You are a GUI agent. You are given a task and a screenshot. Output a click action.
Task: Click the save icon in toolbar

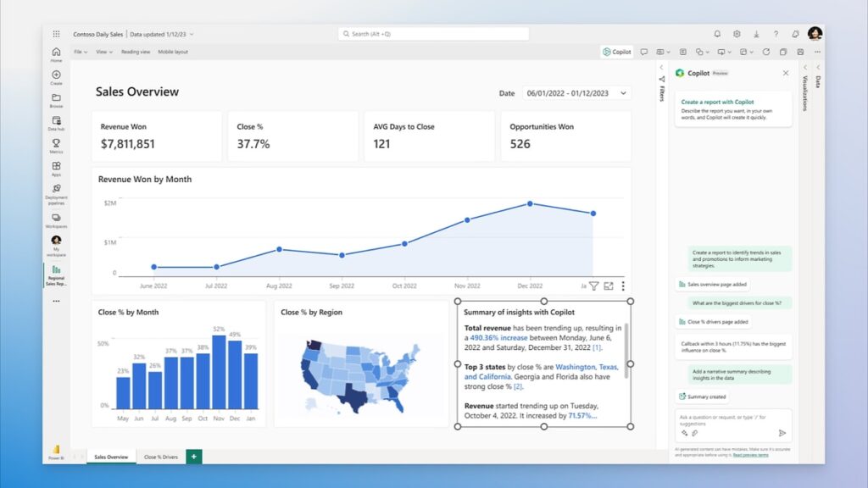[800, 52]
